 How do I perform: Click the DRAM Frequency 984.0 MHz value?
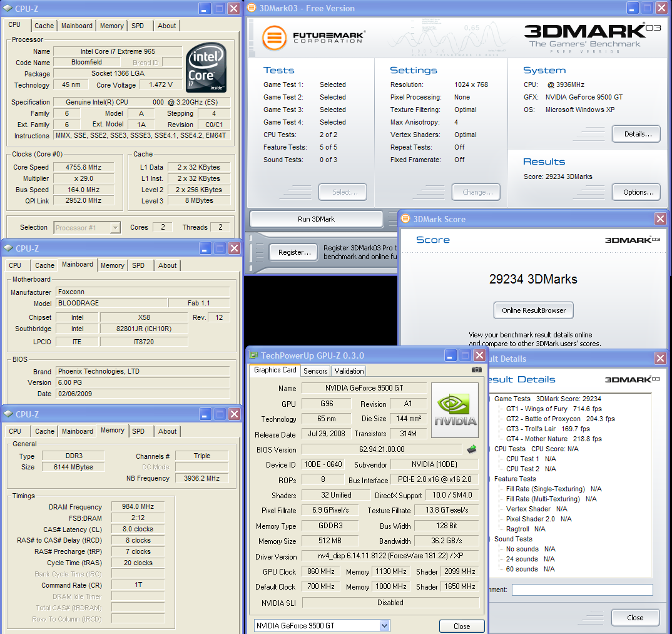[x=138, y=507]
